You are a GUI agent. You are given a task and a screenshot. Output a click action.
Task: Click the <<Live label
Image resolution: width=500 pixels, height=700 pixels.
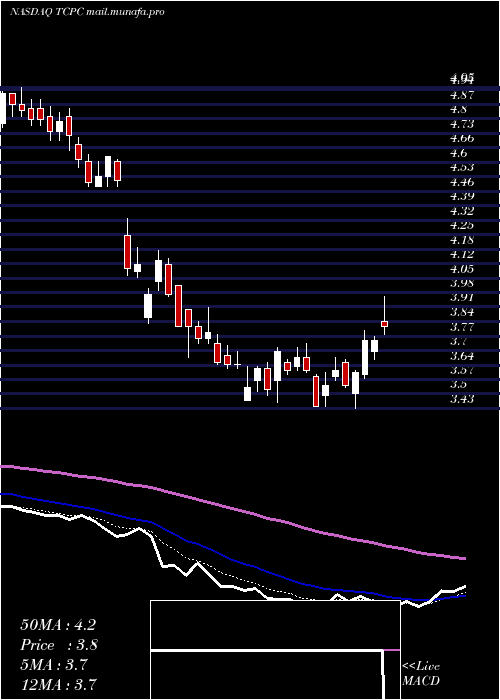421,667
